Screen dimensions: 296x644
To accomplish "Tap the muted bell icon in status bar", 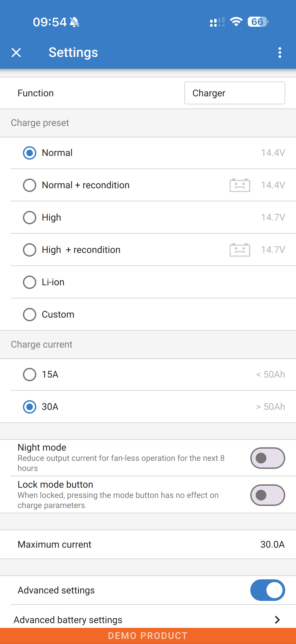I will [x=74, y=22].
